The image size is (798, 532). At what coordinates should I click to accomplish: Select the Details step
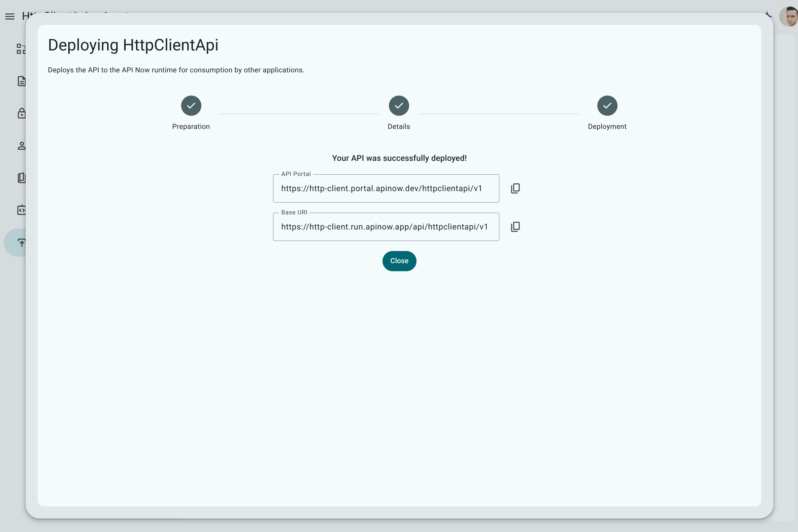point(399,113)
